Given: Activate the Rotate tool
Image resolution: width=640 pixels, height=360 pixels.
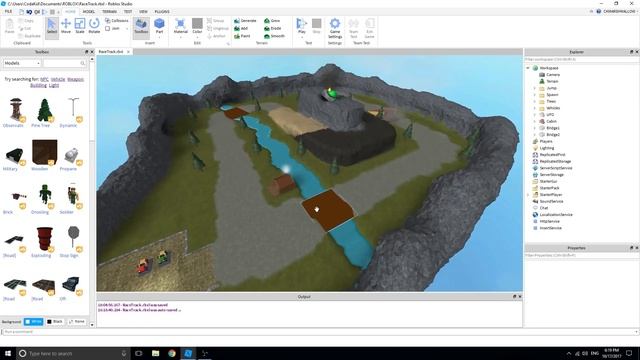Looking at the screenshot, I should pyautogui.click(x=94, y=26).
